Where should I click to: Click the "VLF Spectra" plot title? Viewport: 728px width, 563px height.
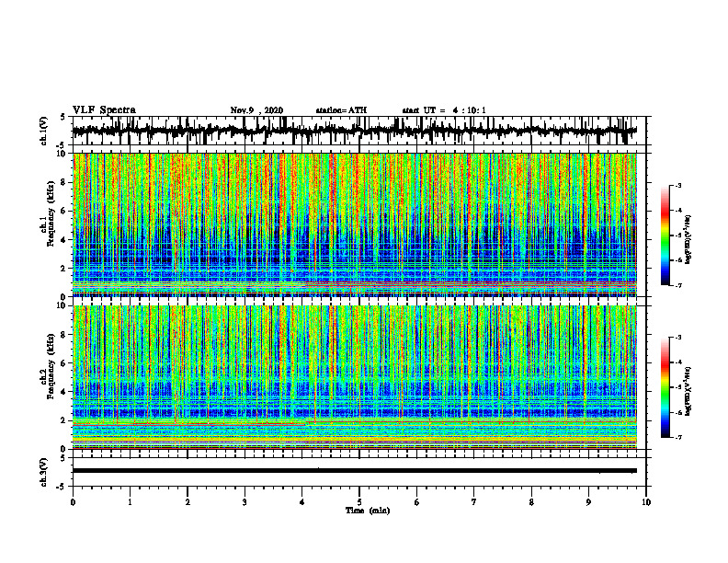click(x=104, y=110)
